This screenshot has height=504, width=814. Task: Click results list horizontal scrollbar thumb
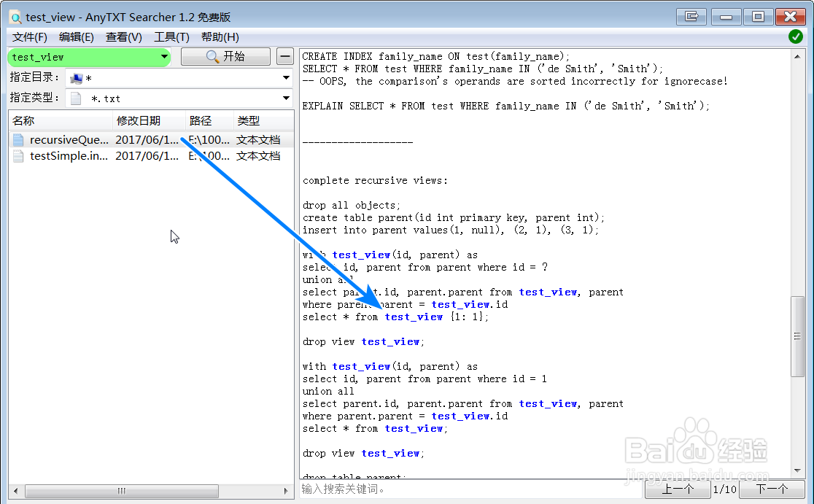(122, 491)
